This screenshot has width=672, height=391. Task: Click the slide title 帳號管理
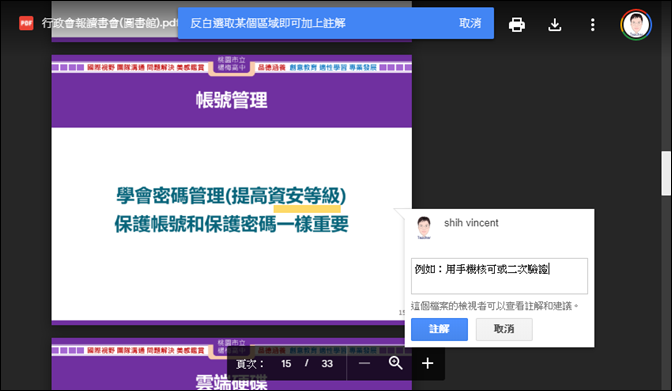[231, 100]
